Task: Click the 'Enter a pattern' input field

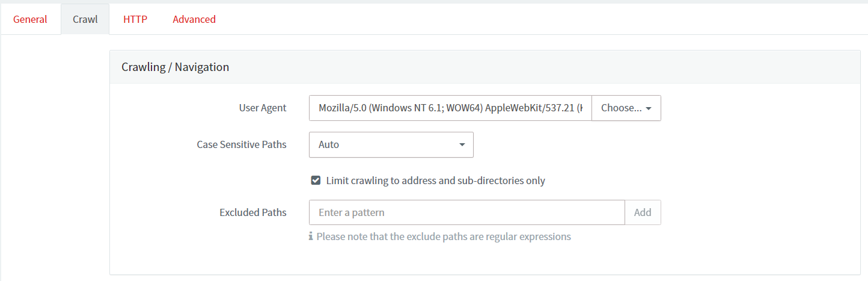Action: point(466,212)
